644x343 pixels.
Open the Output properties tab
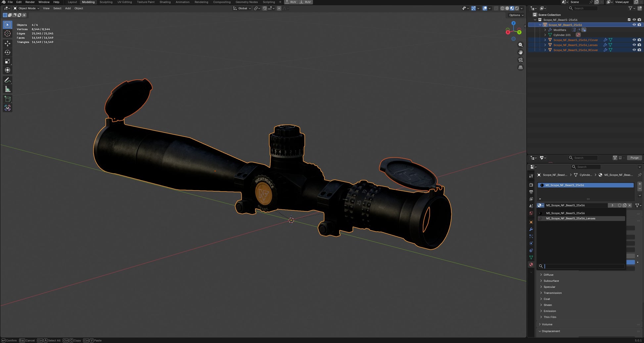click(x=531, y=192)
